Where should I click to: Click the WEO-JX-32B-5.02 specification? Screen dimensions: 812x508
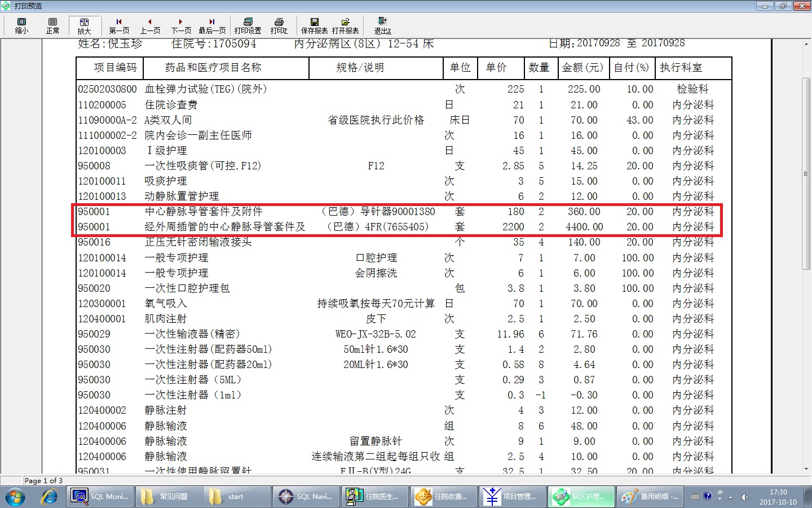point(376,334)
